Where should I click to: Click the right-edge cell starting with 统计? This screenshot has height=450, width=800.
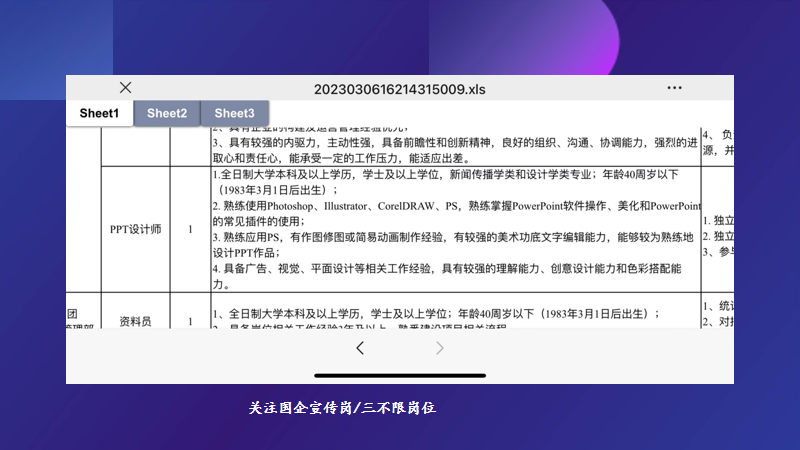pyautogui.click(x=717, y=311)
